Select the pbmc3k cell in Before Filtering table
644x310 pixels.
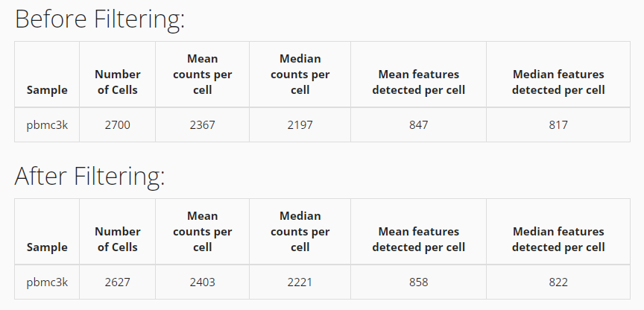pos(47,125)
